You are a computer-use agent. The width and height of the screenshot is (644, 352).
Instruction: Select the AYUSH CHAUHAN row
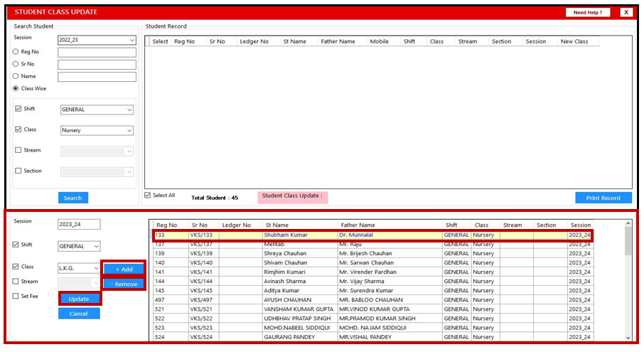point(373,300)
